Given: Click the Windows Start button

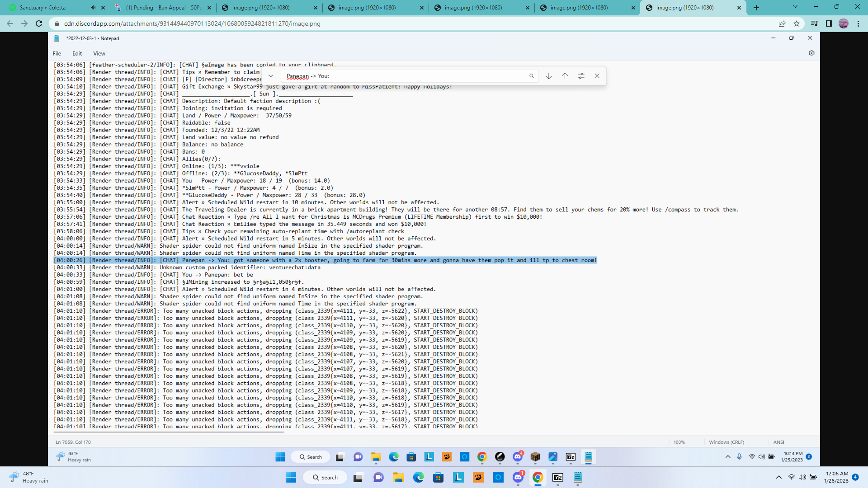Looking at the screenshot, I should tap(291, 477).
